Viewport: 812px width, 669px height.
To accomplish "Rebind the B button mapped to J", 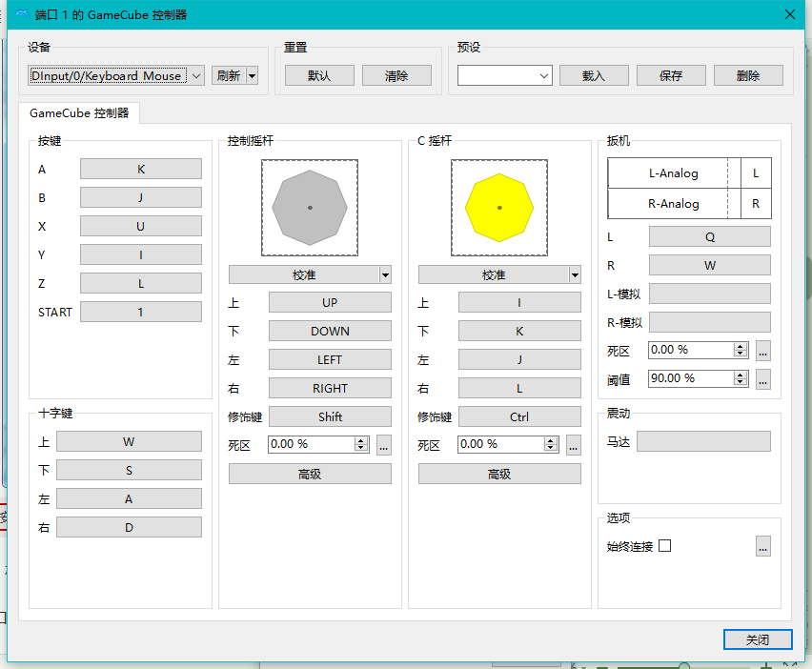I will pos(141,198).
